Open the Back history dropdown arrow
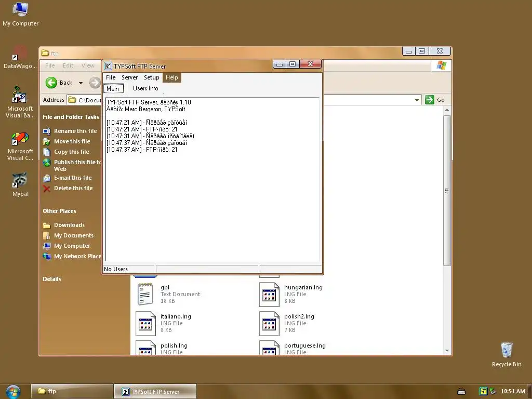Viewport: 532px width, 399px height. pos(81,83)
